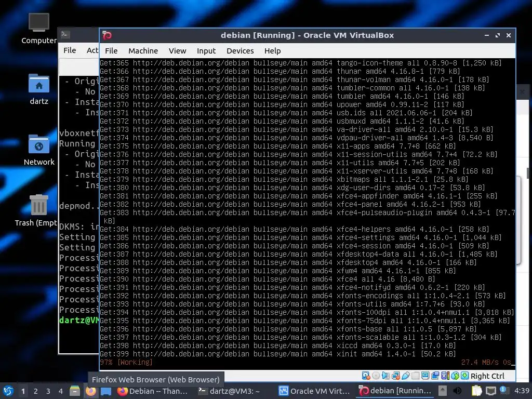
Task: Click the Right Ctrl host key label
Action: pos(487,376)
